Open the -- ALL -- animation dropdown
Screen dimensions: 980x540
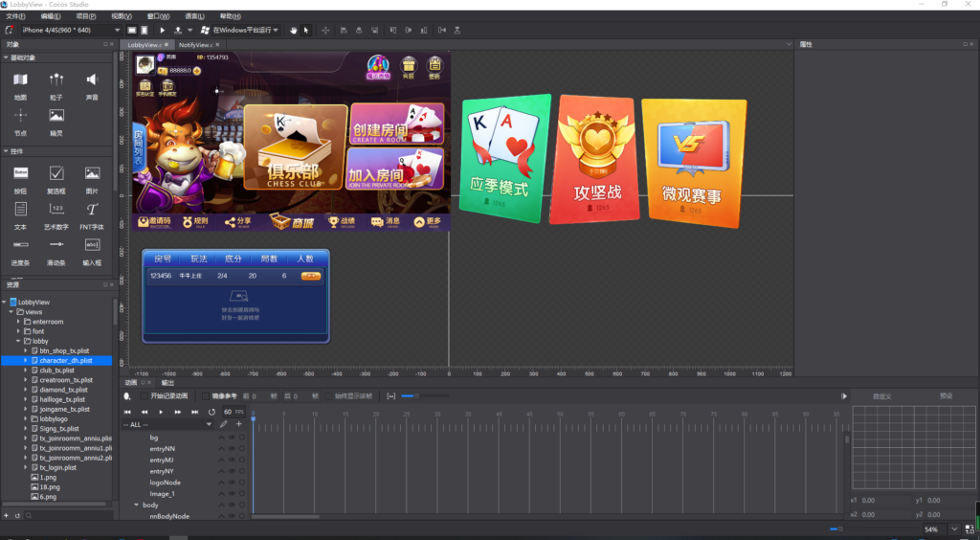(x=167, y=424)
